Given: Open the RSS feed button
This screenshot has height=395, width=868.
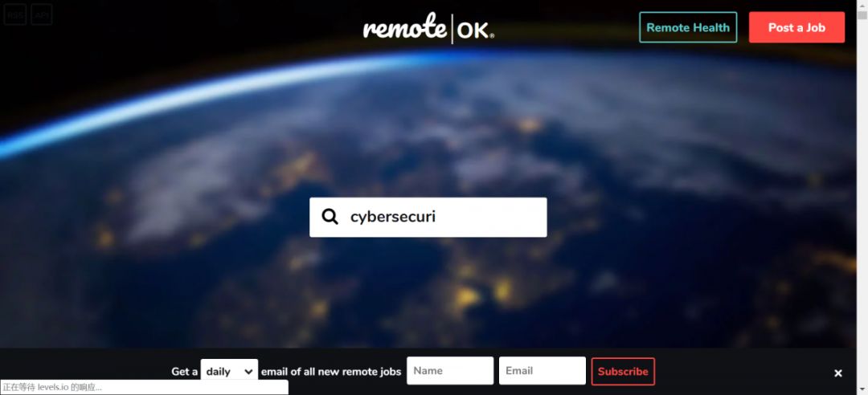Looking at the screenshot, I should click(14, 14).
